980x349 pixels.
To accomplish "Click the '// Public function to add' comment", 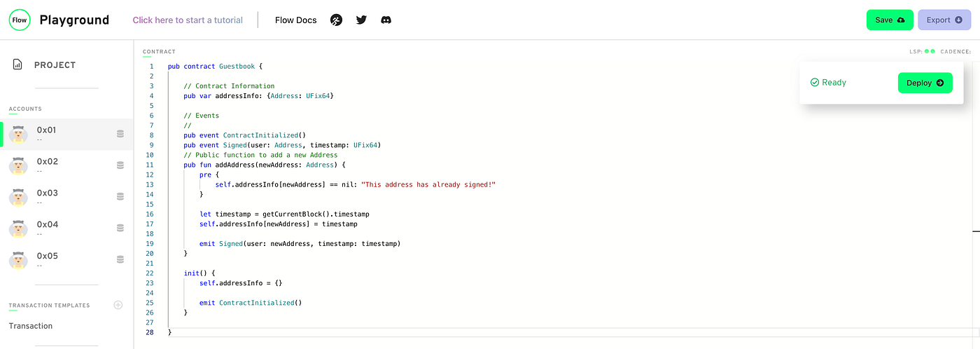I will point(261,155).
